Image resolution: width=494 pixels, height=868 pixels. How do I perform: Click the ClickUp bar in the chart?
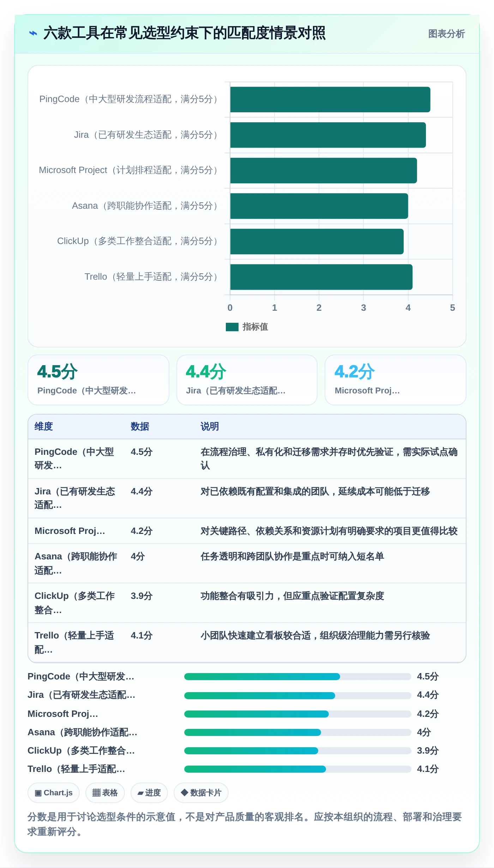point(317,242)
